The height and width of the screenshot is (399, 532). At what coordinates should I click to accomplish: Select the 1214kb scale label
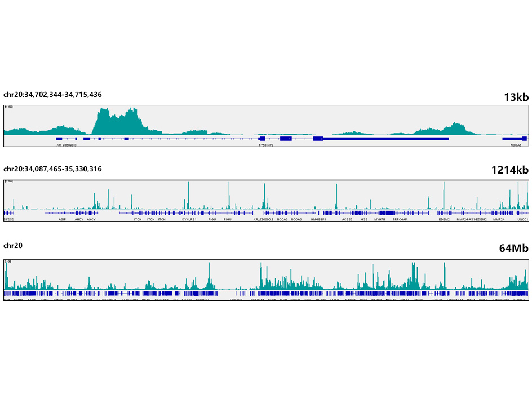point(509,170)
